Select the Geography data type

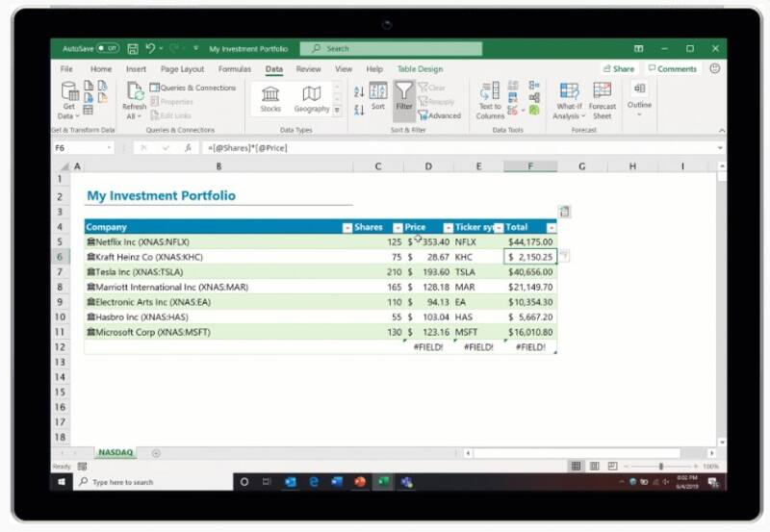pos(311,95)
